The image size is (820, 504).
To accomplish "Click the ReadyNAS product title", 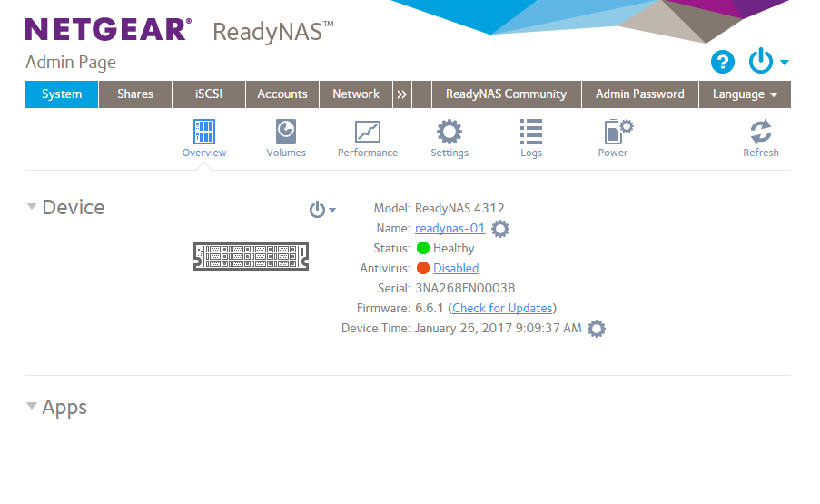I will tap(273, 32).
